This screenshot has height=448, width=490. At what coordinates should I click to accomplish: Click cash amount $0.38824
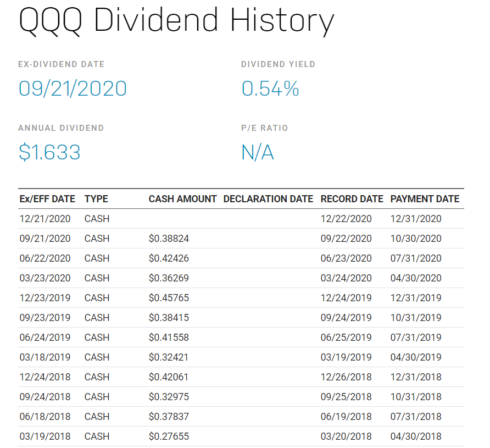click(169, 239)
